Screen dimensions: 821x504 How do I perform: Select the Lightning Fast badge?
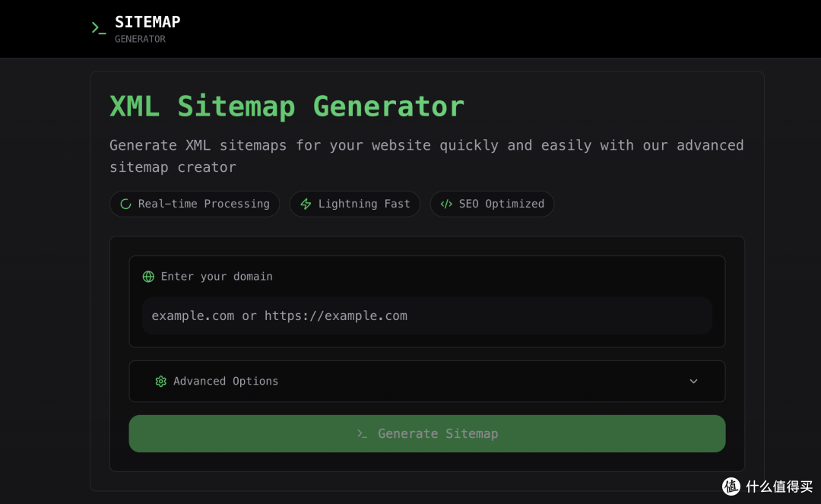coord(355,204)
